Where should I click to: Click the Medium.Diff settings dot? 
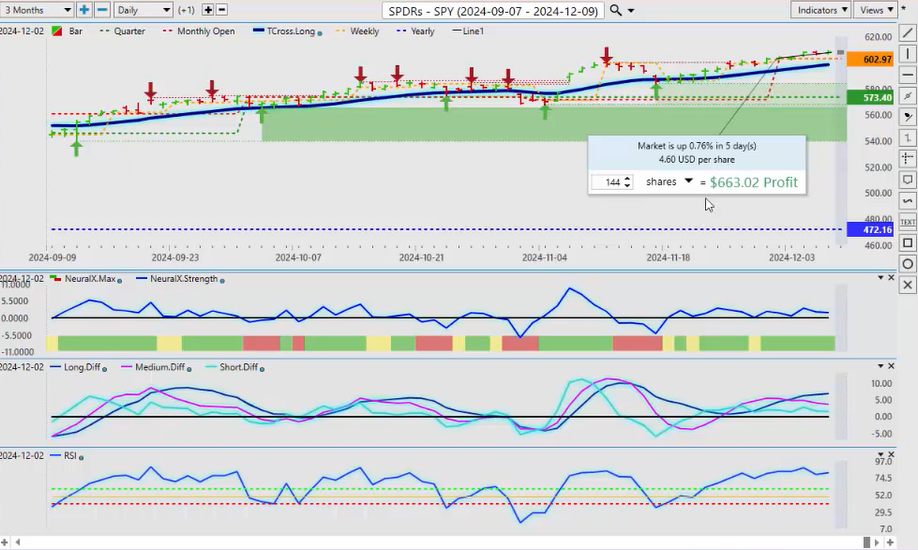(x=189, y=369)
